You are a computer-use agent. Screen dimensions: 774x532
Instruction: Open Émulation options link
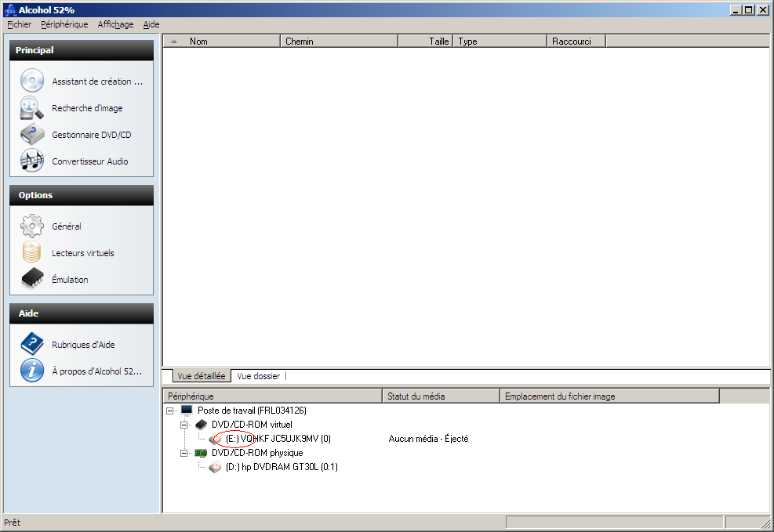pos(70,280)
